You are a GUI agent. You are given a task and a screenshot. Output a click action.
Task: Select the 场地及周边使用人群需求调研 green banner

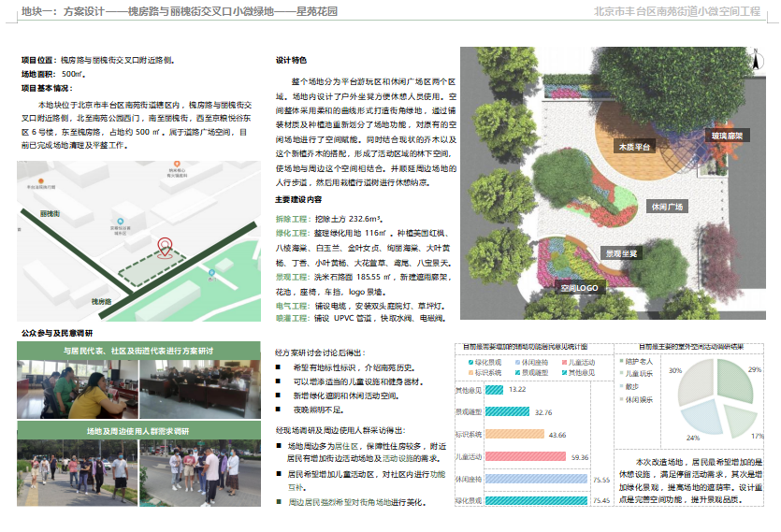click(x=137, y=431)
